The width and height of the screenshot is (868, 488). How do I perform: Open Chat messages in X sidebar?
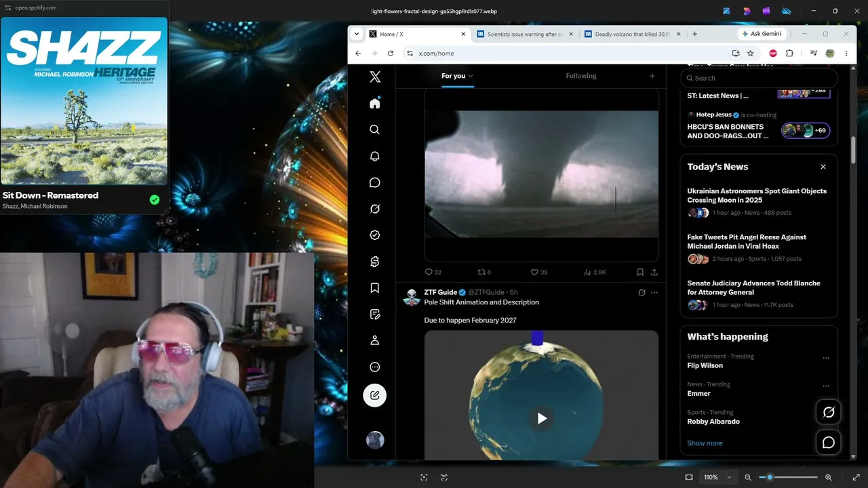(375, 182)
